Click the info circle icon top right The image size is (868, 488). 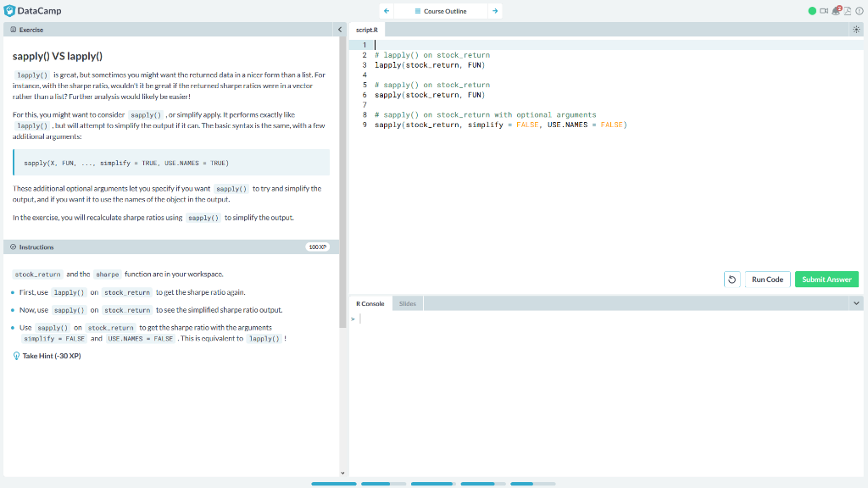pyautogui.click(x=859, y=10)
